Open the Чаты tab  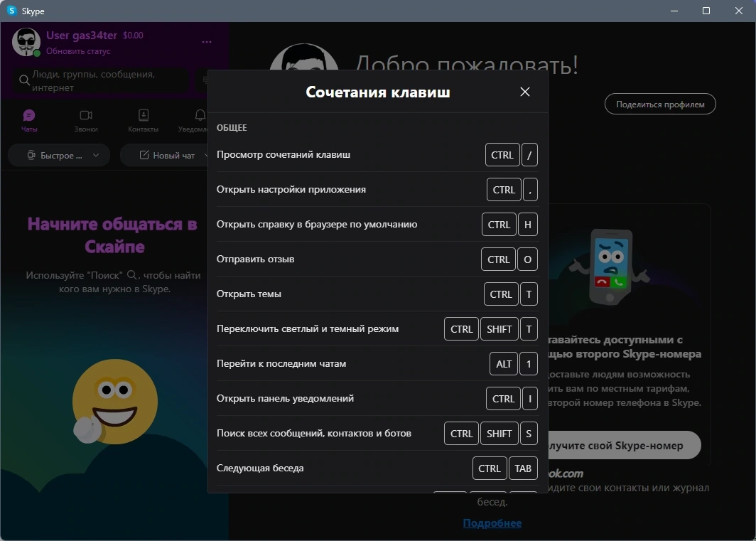29,121
